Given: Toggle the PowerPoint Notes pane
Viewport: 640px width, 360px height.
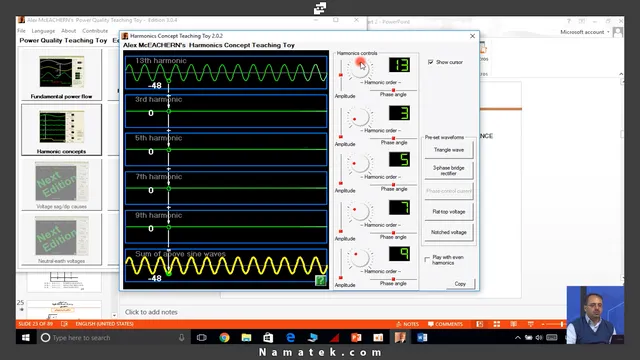Looking at the screenshot, I should [x=407, y=324].
